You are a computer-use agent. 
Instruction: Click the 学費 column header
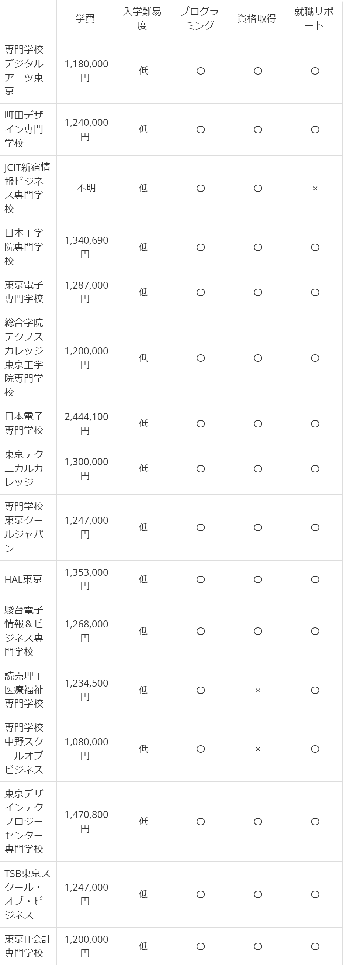(85, 19)
